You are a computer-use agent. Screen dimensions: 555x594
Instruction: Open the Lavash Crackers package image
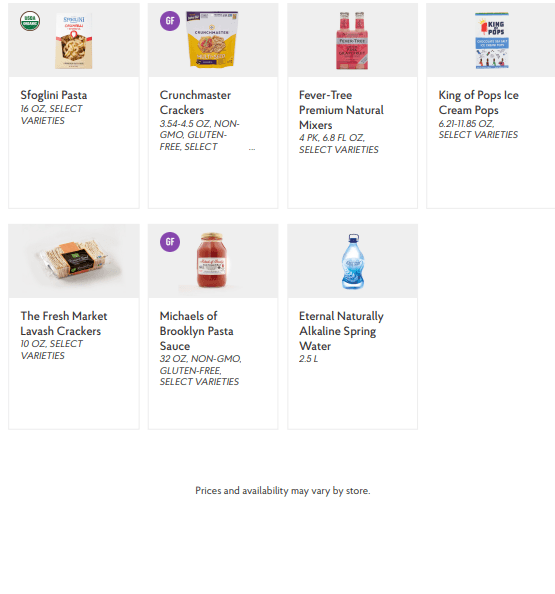74,261
